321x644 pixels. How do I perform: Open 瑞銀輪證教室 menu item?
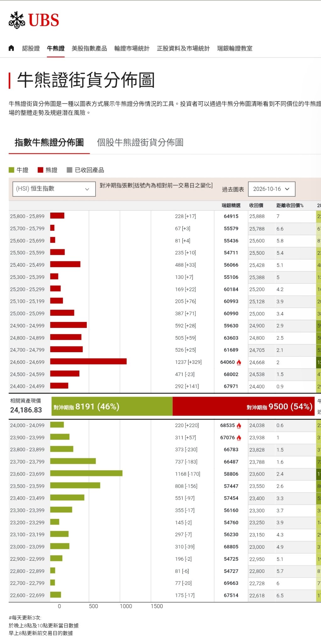click(x=235, y=48)
